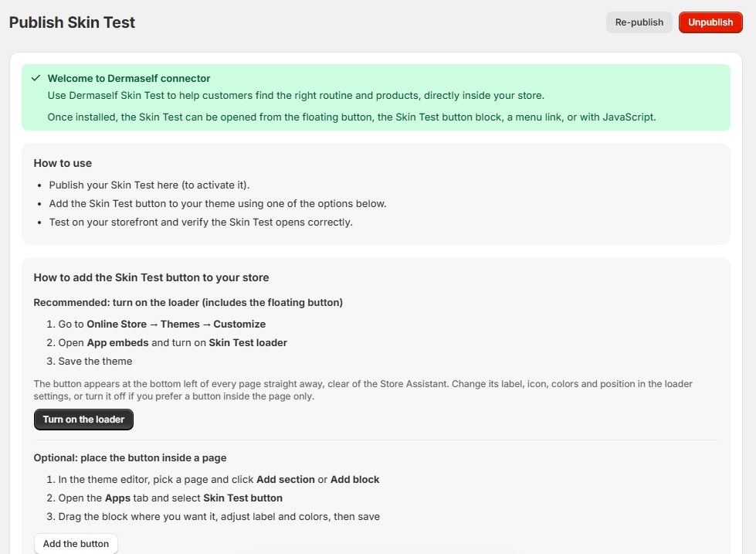The image size is (756, 554).
Task: Click the Welcome to Dermaself connector heading
Action: pyautogui.click(x=129, y=78)
